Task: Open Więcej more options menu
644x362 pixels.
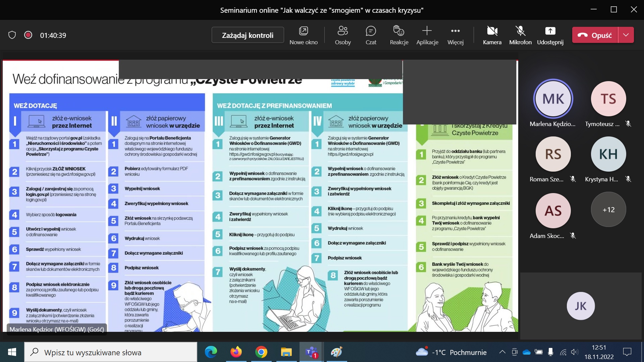Action: (455, 35)
